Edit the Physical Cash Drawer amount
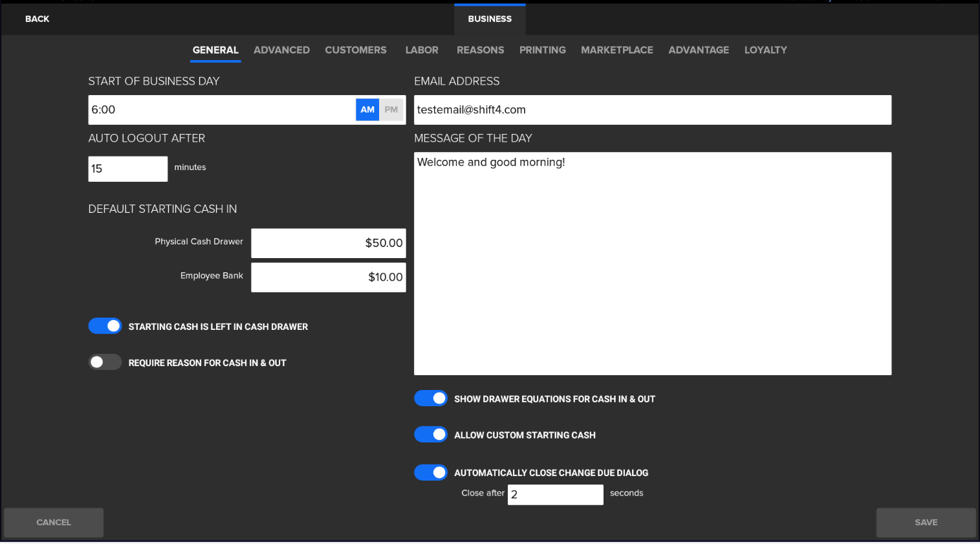The height and width of the screenshot is (544, 980). 329,243
